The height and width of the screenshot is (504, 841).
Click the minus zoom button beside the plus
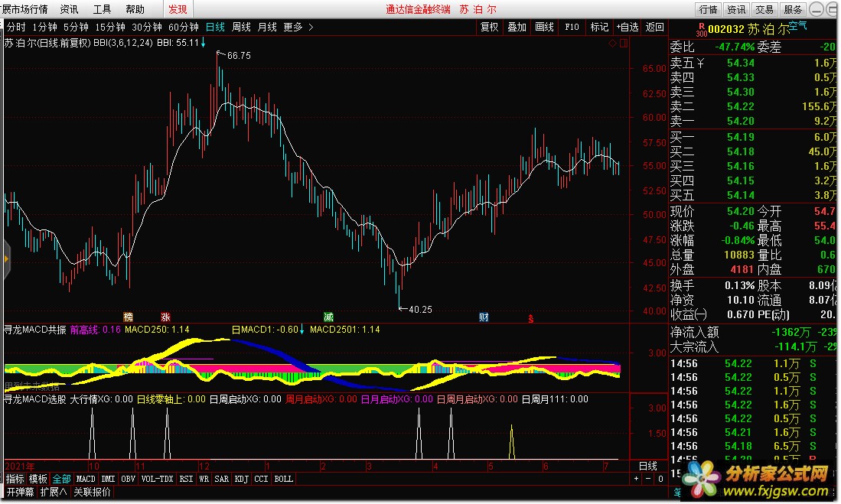(648, 479)
